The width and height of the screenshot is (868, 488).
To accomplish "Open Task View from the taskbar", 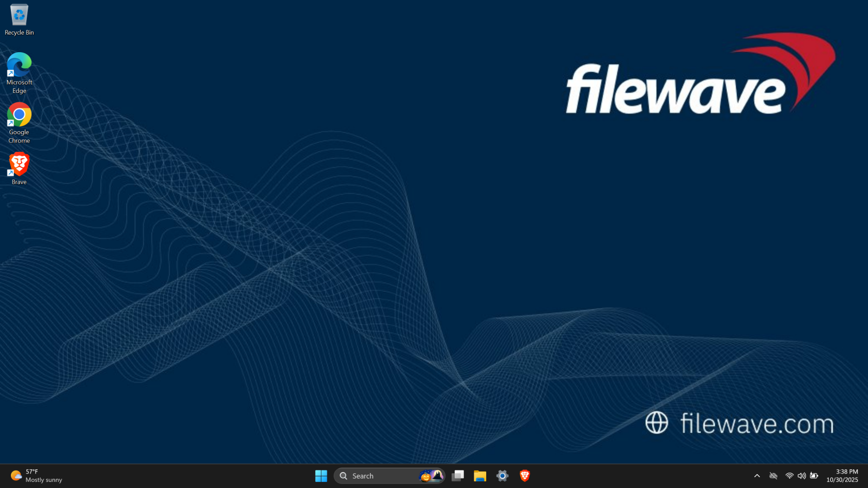I will 458,476.
